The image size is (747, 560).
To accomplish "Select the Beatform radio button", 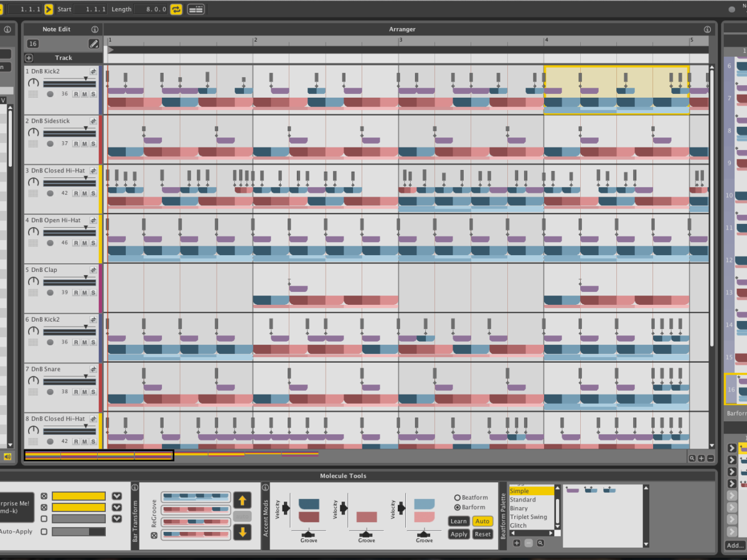I will pos(458,498).
